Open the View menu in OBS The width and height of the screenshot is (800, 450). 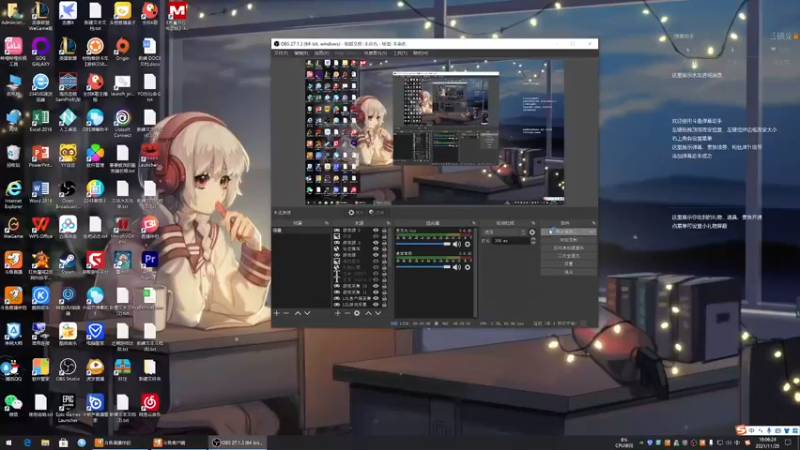321,53
